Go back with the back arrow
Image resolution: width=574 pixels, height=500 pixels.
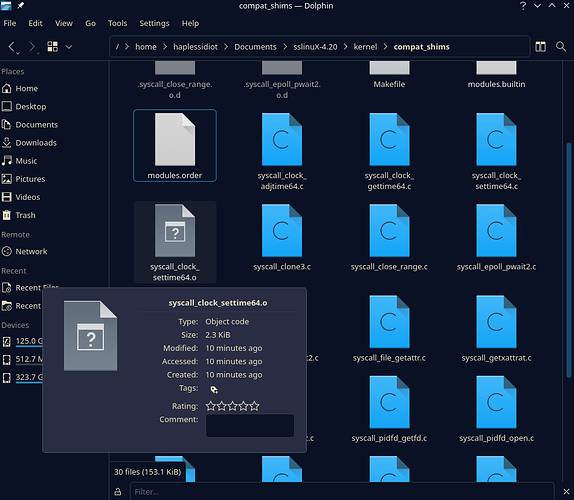pyautogui.click(x=12, y=47)
